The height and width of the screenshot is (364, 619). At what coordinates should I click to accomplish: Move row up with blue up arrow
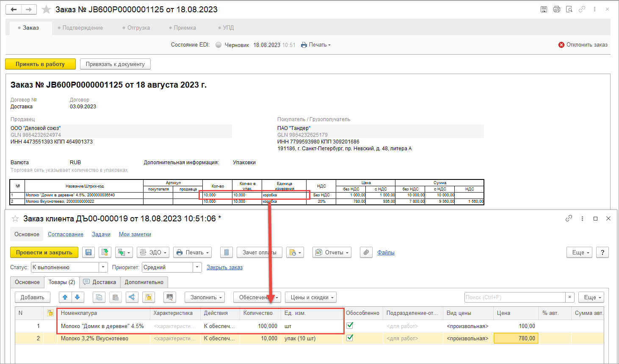(x=65, y=297)
